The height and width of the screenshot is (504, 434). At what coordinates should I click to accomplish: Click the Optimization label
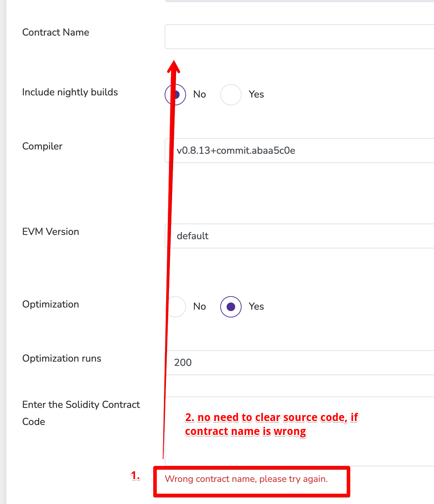click(x=50, y=304)
